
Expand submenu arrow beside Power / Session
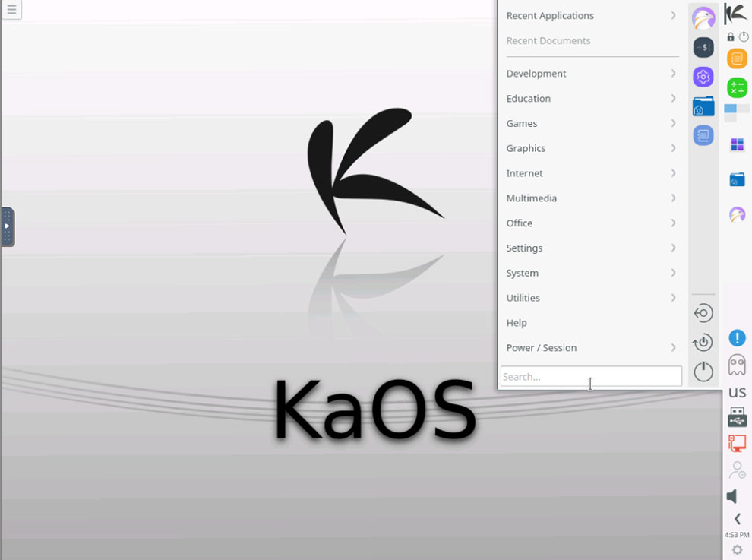pyautogui.click(x=673, y=347)
